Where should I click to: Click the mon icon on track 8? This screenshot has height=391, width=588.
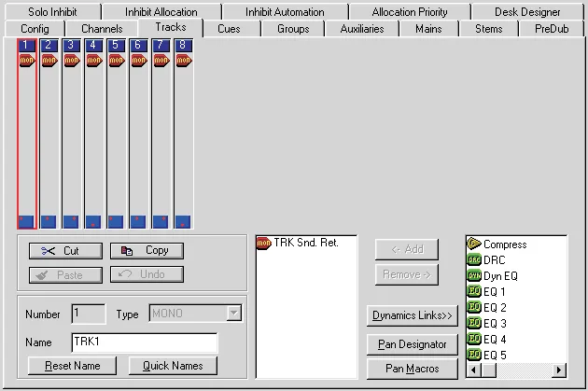coord(184,60)
